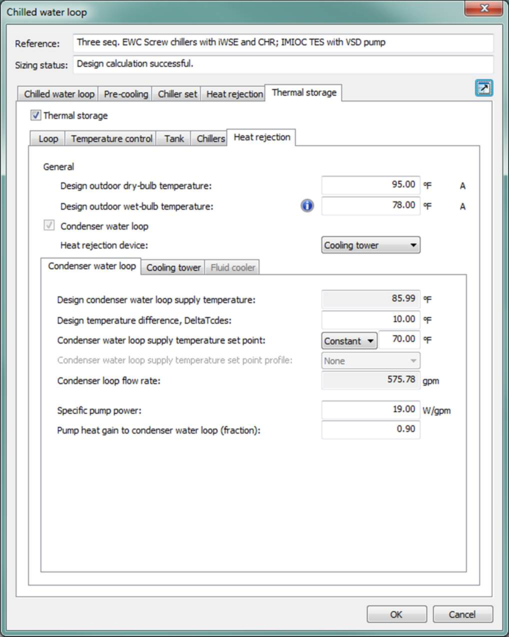Click the Cancel button

point(462,614)
